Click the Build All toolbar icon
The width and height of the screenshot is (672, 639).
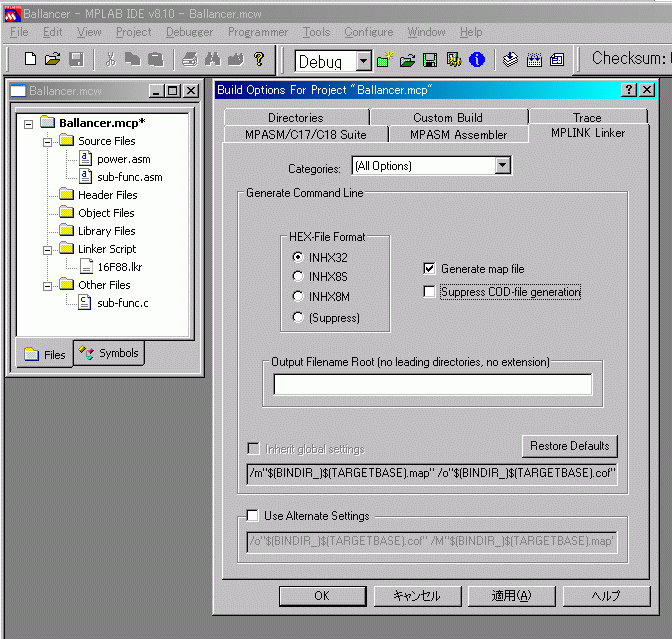click(534, 60)
